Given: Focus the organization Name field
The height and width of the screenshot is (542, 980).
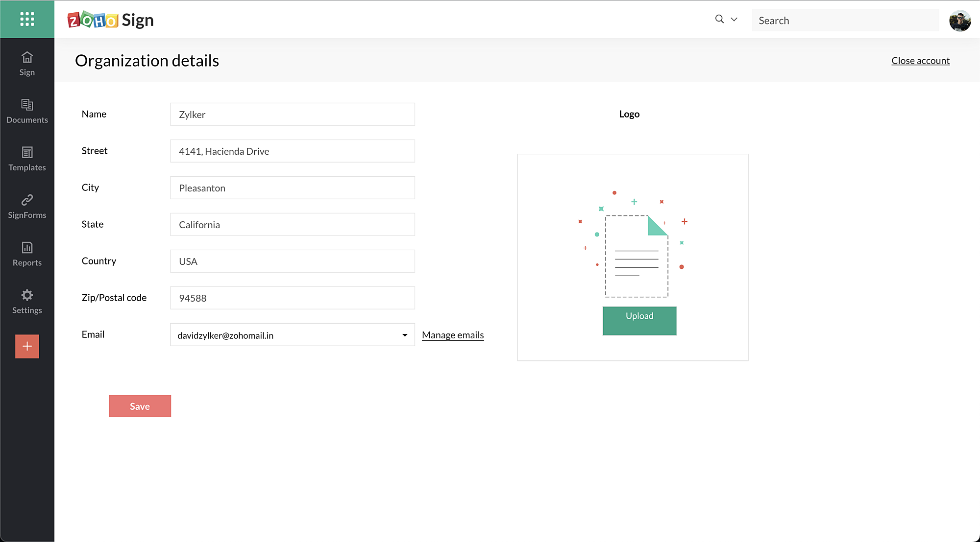Looking at the screenshot, I should click(292, 114).
